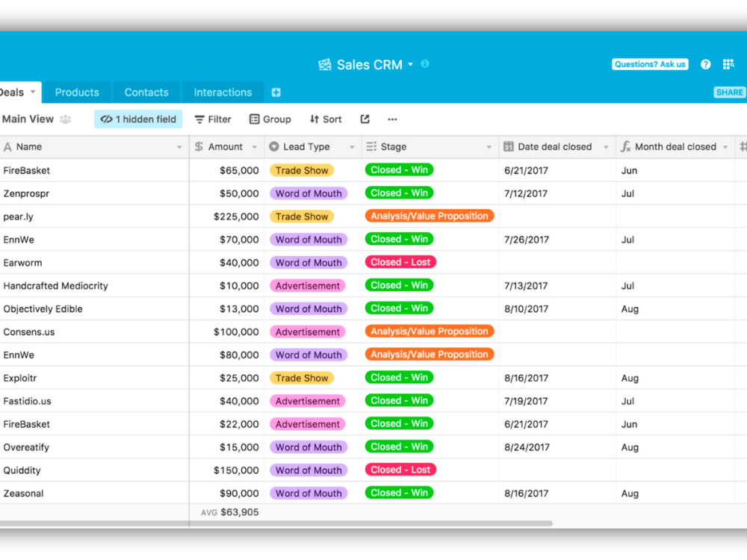
Task: Click the Questions? Ask us button
Action: tap(650, 64)
